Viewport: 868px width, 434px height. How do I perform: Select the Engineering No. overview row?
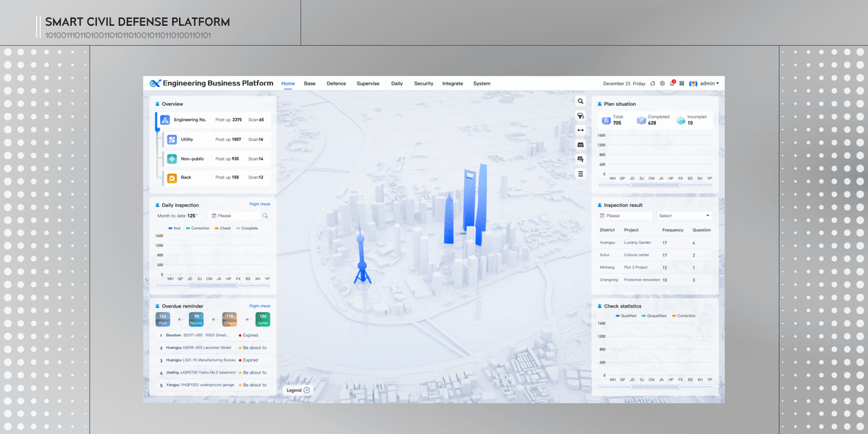[x=215, y=120]
